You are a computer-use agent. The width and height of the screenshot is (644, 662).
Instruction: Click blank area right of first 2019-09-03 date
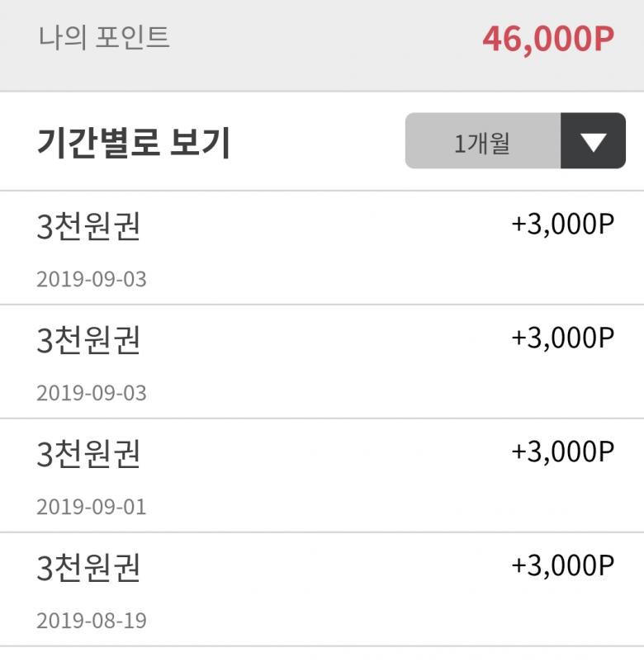(372, 279)
